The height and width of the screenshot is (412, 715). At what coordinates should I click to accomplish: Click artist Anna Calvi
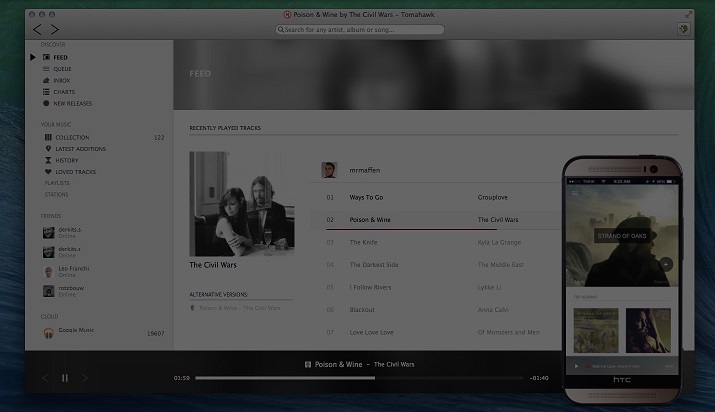(493, 310)
